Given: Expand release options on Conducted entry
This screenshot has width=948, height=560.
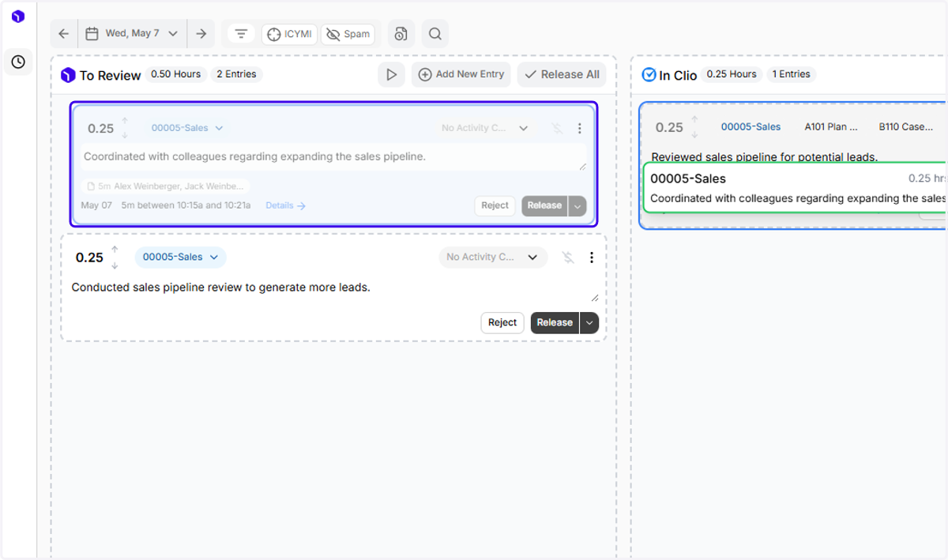Looking at the screenshot, I should [589, 323].
